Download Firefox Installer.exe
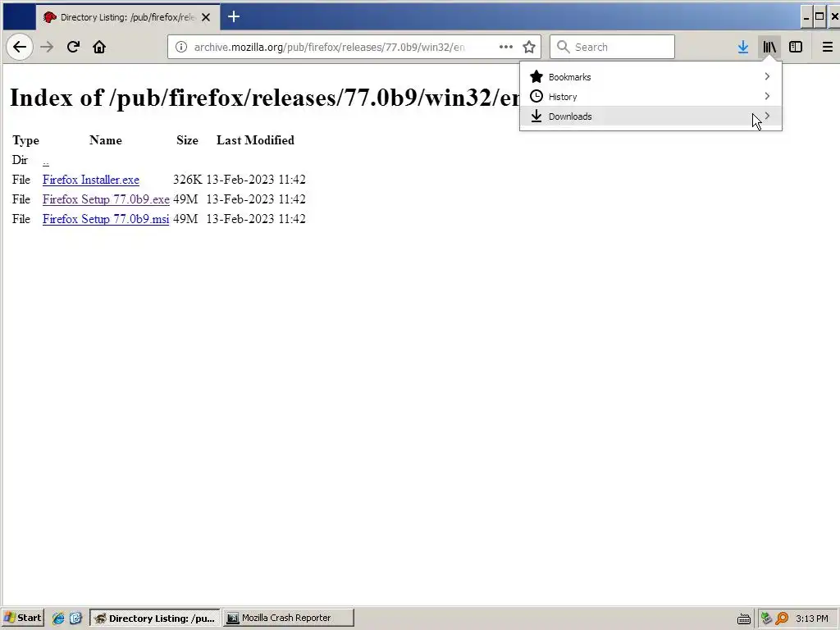 coord(91,180)
